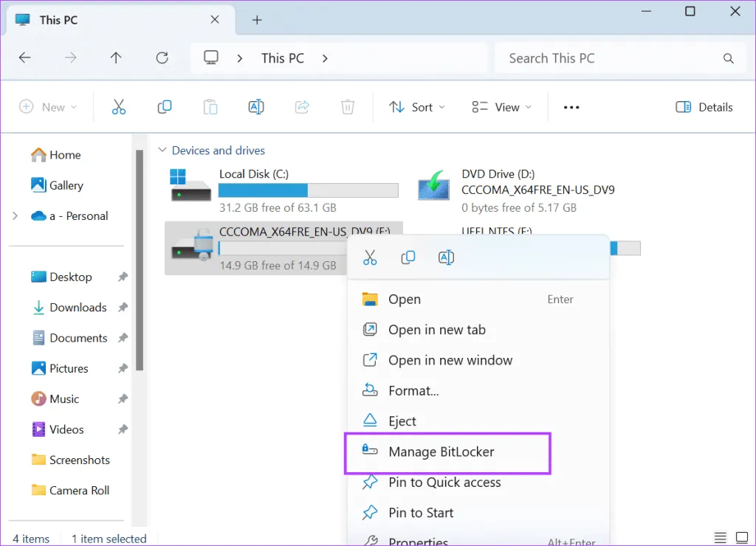Click the Copy icon in the toolbar
756x546 pixels.
point(165,107)
